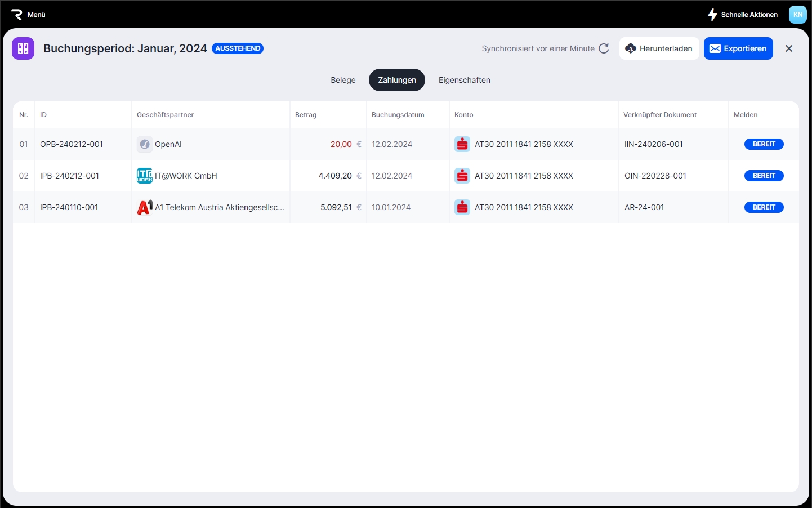Open Schnelle Aktionen quick actions
Image resolution: width=812 pixels, height=508 pixels.
pyautogui.click(x=743, y=15)
